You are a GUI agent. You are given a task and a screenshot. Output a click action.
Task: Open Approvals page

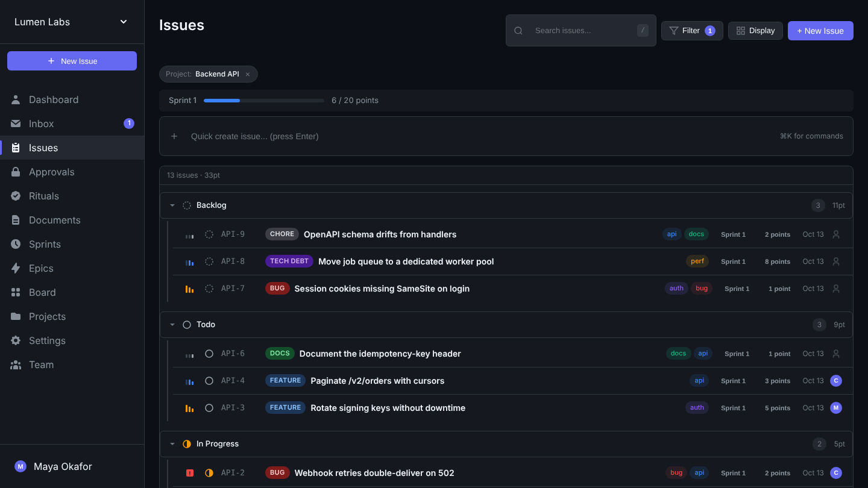click(72, 172)
